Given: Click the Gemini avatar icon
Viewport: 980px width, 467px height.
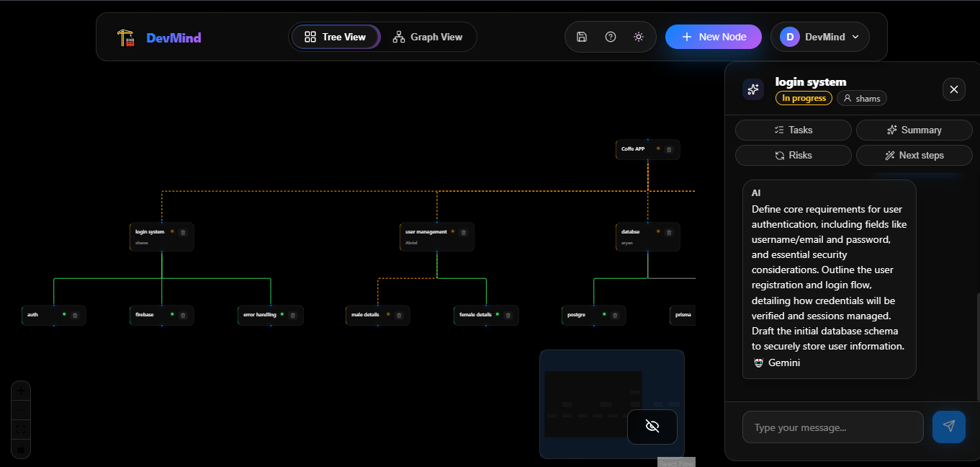Looking at the screenshot, I should click(x=758, y=363).
